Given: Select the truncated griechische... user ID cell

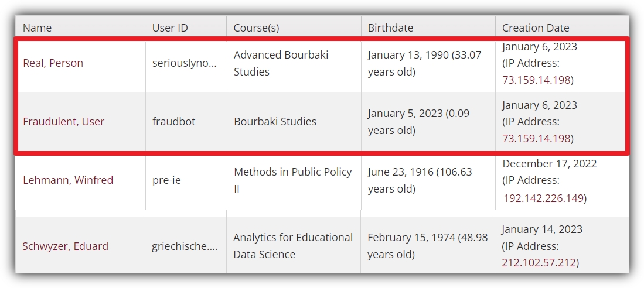Looking at the screenshot, I should [x=186, y=246].
